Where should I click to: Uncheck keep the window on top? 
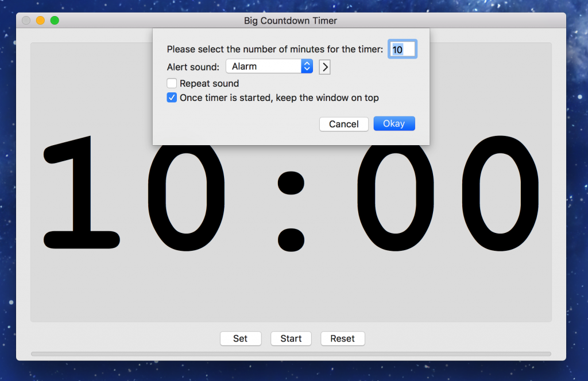coord(172,98)
